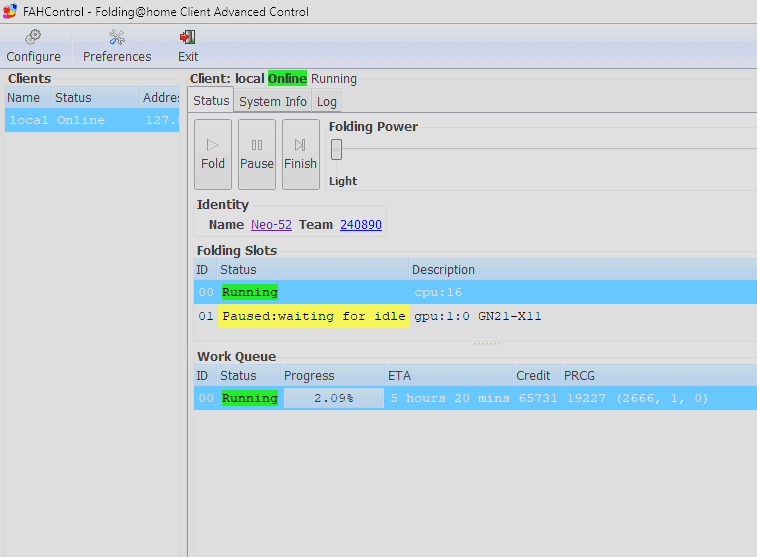This screenshot has height=557, width=757.
Task: Open the Log tab
Action: [x=327, y=101]
